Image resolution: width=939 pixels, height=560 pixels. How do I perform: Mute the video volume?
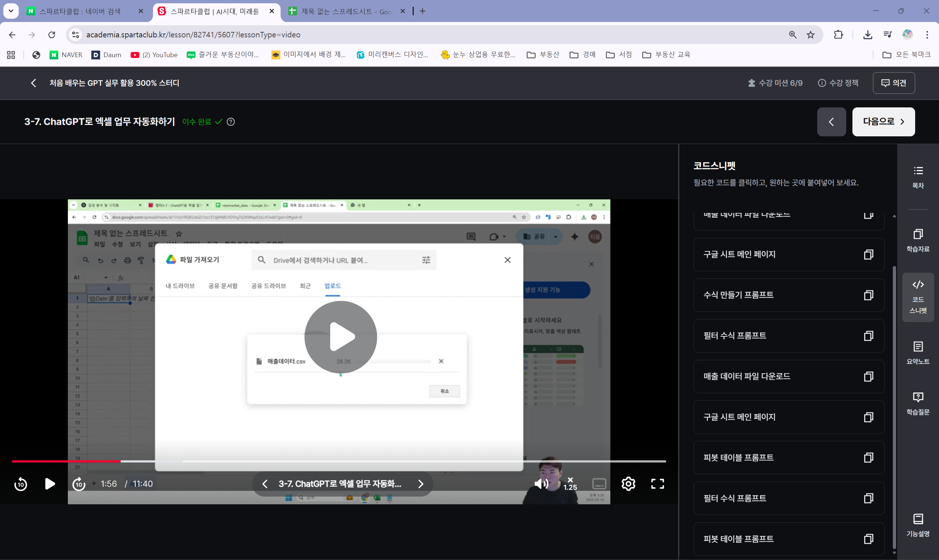tap(541, 484)
